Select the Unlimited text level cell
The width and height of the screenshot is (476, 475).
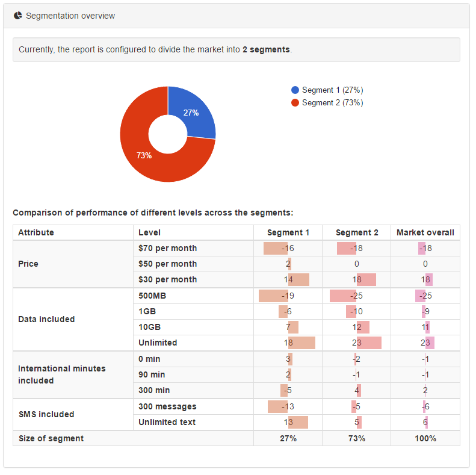[x=193, y=422]
